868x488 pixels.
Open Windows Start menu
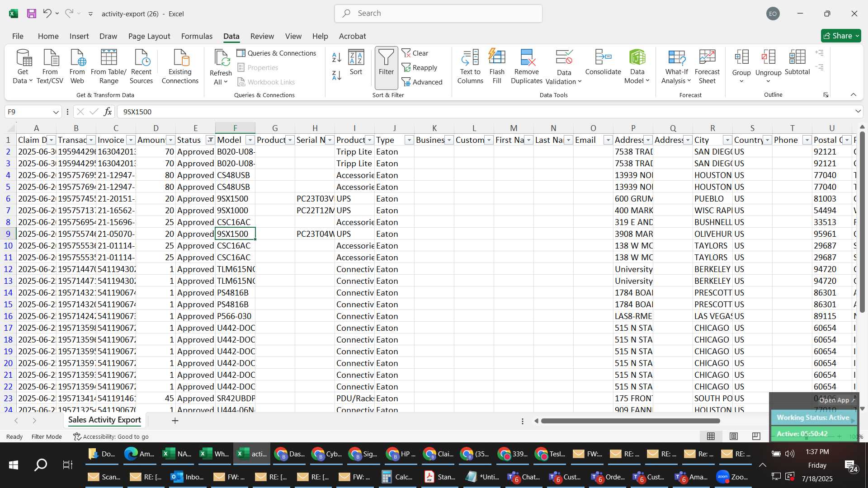(x=14, y=465)
